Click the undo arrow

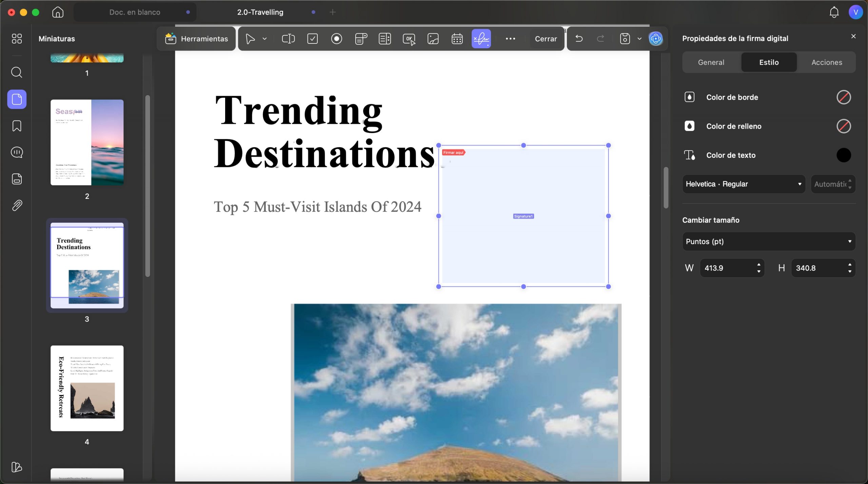[x=579, y=39]
